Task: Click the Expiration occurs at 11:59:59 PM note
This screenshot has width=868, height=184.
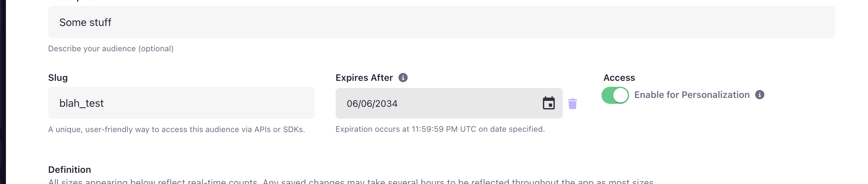Action: [x=440, y=129]
